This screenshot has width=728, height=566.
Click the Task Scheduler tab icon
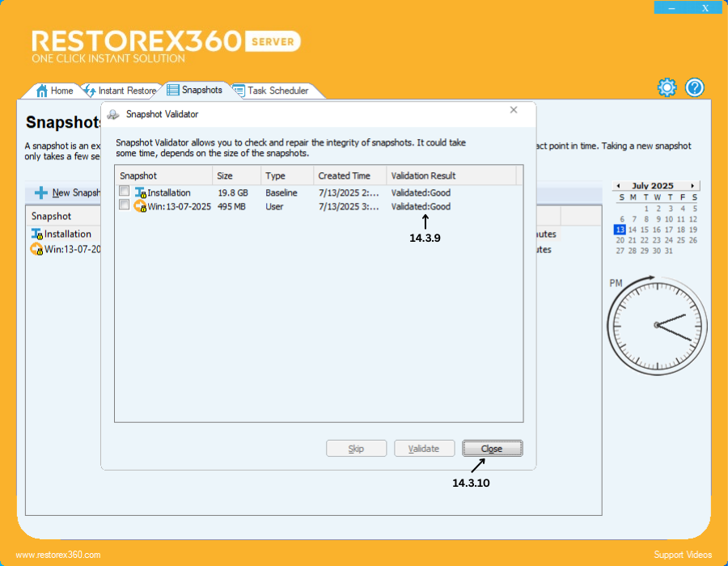point(239,91)
